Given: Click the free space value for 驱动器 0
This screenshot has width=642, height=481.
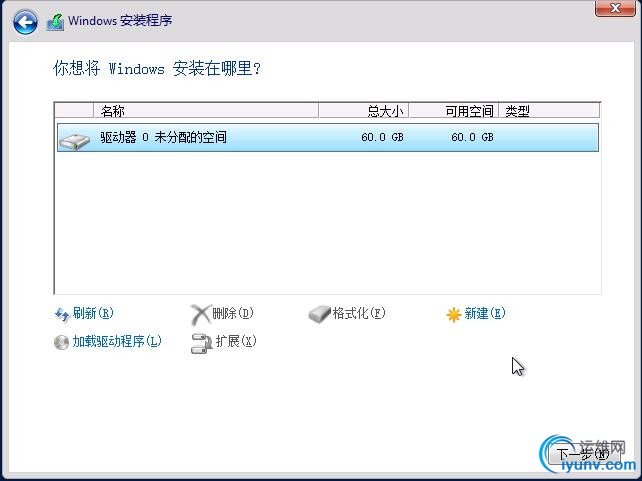Looking at the screenshot, I should coord(472,137).
